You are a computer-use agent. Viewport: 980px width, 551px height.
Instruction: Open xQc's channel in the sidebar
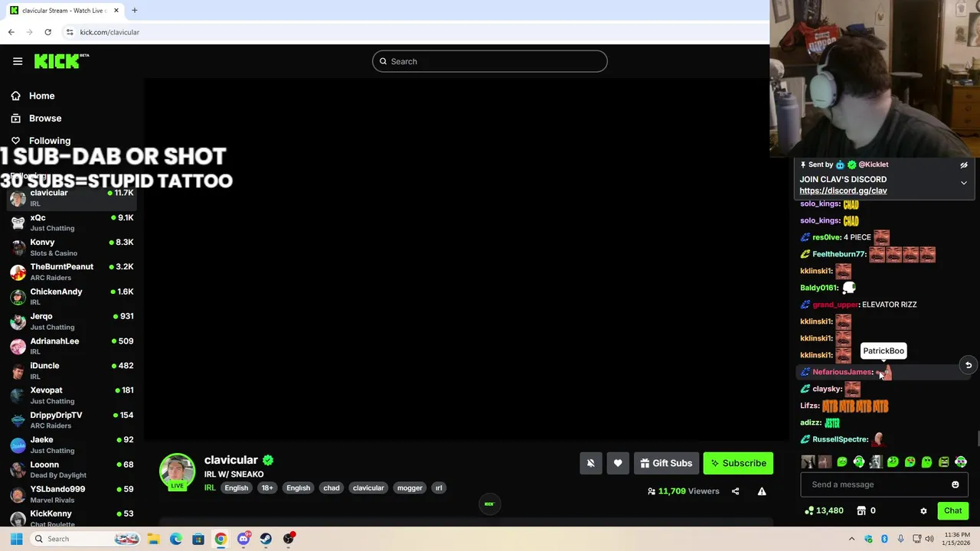(73, 223)
